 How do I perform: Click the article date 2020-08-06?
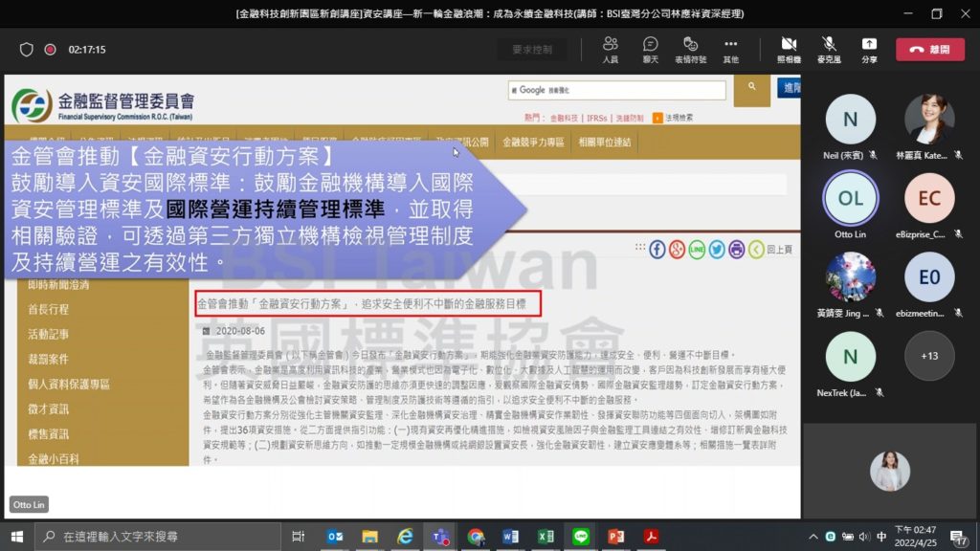coord(240,331)
